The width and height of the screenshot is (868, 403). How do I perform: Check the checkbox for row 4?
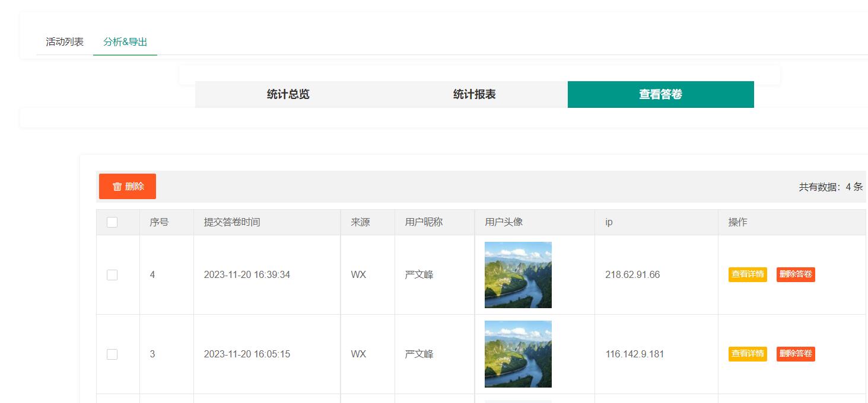[112, 275]
